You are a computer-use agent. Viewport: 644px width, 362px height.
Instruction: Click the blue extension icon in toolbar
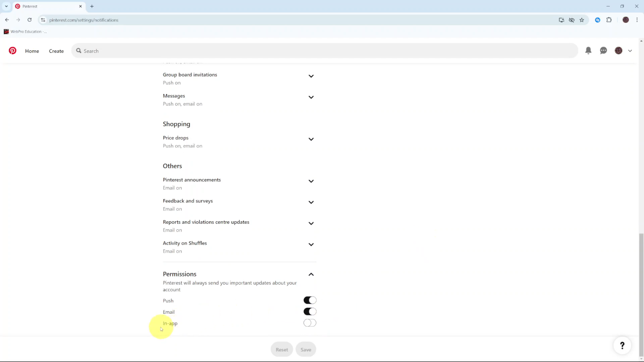(598, 20)
